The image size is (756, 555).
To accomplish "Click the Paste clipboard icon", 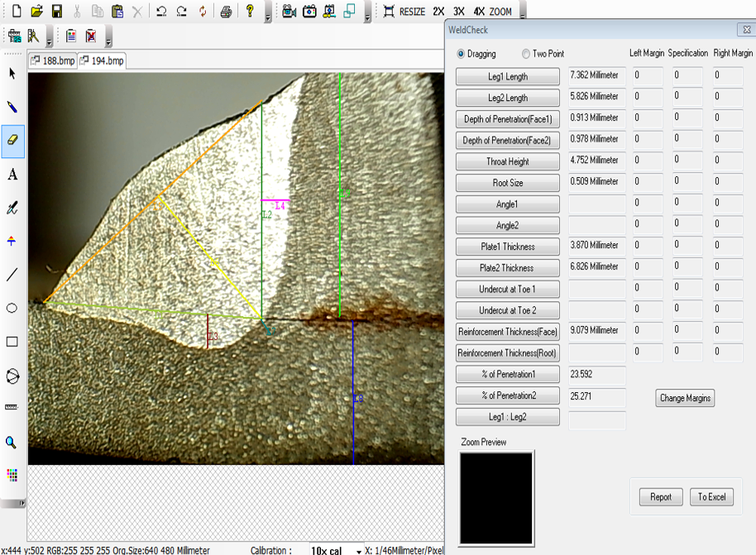I will [117, 11].
